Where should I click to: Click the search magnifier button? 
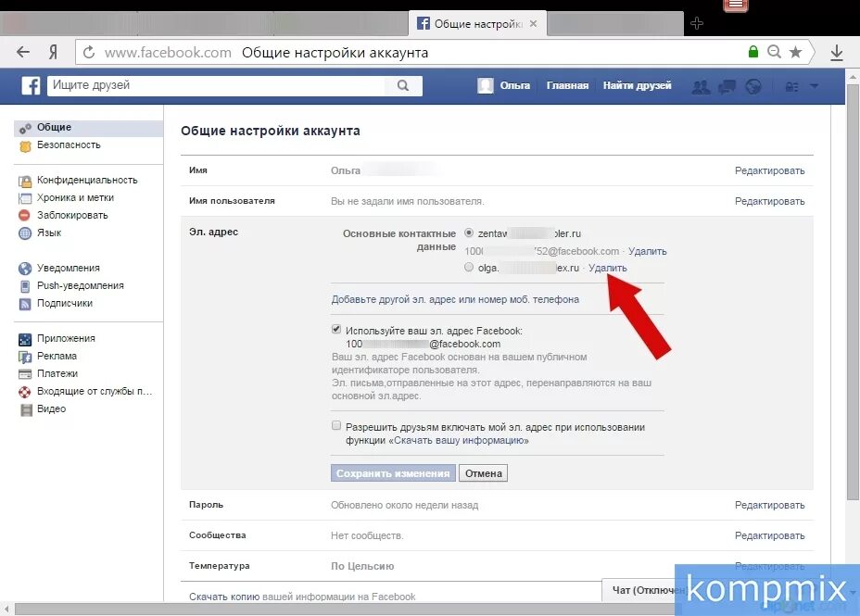point(402,85)
